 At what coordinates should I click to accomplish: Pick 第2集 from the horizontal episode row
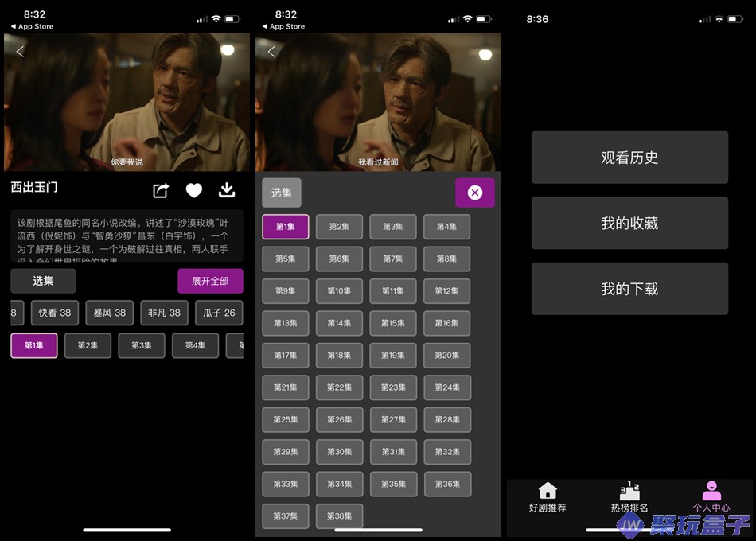pos(88,346)
